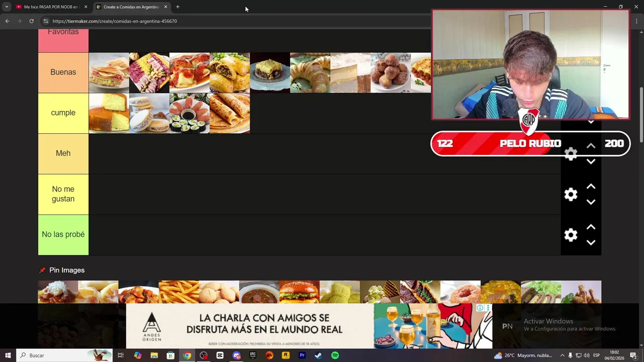Switch to the YouTube 'Me hice PASAR POR NOOB' tab
644x362 pixels.
[51, 7]
